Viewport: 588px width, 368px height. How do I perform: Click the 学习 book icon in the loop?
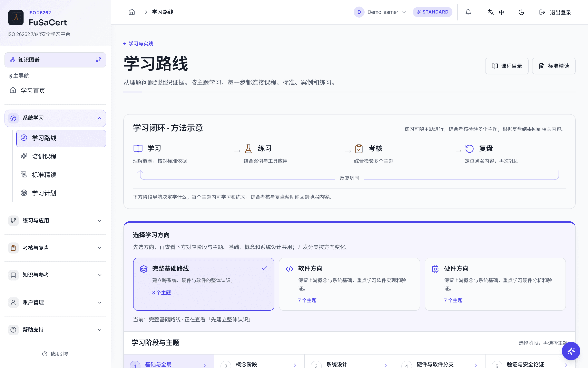click(138, 148)
